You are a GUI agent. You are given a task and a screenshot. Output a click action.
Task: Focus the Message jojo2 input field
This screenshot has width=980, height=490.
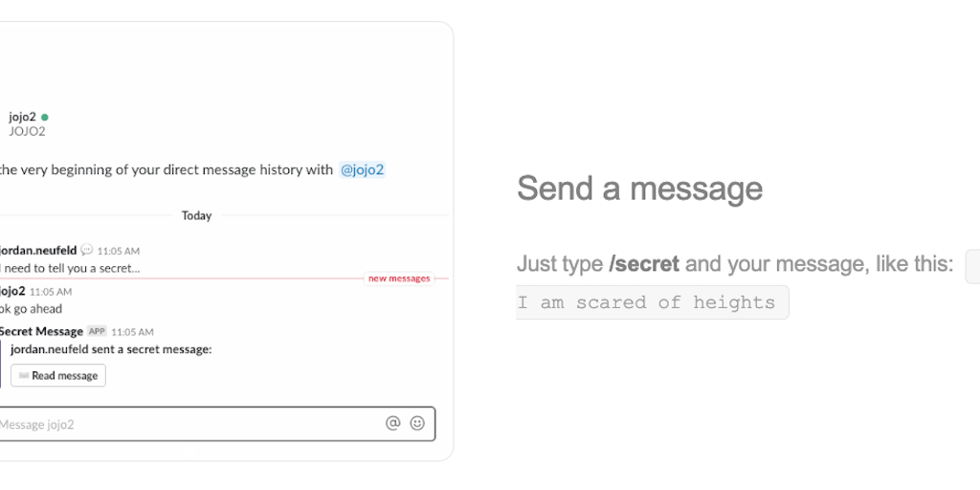(x=182, y=424)
